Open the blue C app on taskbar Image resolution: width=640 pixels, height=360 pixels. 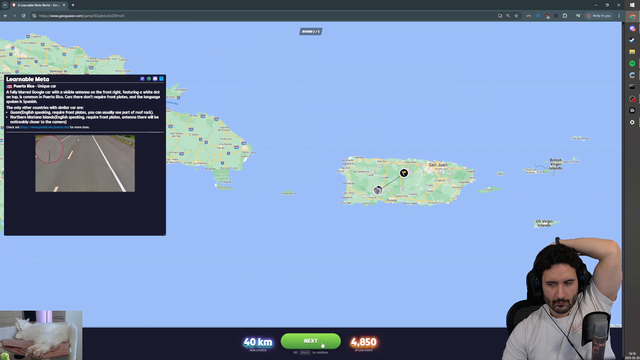click(x=632, y=75)
